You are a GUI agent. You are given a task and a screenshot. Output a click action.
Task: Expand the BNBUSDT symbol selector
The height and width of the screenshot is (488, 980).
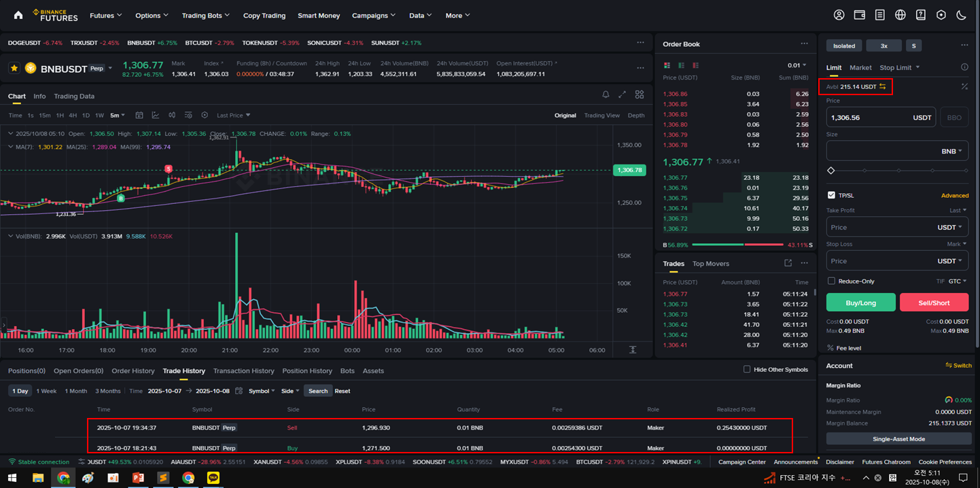tap(110, 68)
